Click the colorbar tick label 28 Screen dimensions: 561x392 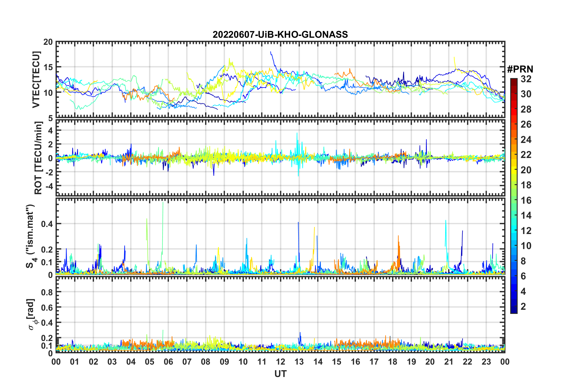pos(526,109)
